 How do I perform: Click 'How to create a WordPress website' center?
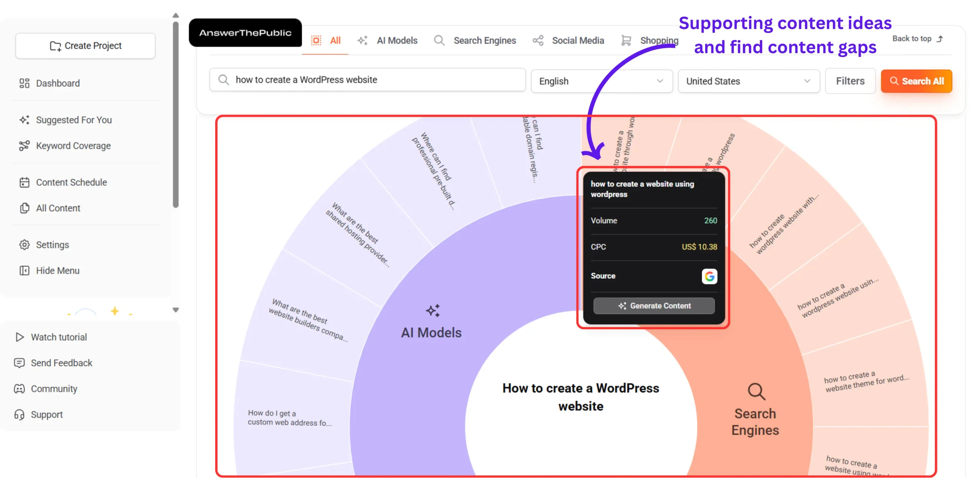coord(581,397)
